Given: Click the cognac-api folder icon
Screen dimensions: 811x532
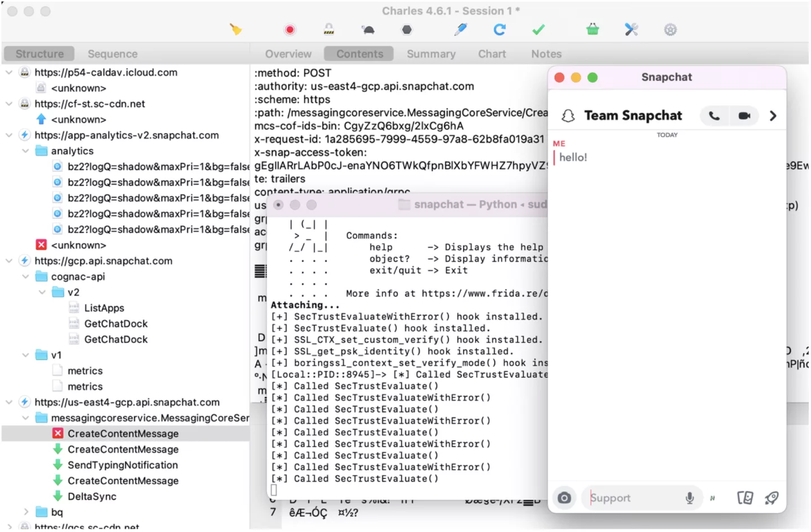Looking at the screenshot, I should pos(41,276).
